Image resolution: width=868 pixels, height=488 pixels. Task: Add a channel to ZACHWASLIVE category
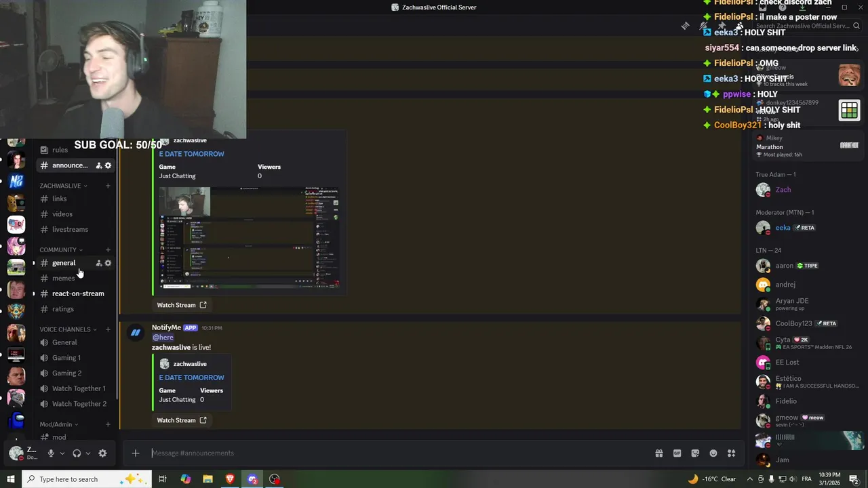click(108, 186)
